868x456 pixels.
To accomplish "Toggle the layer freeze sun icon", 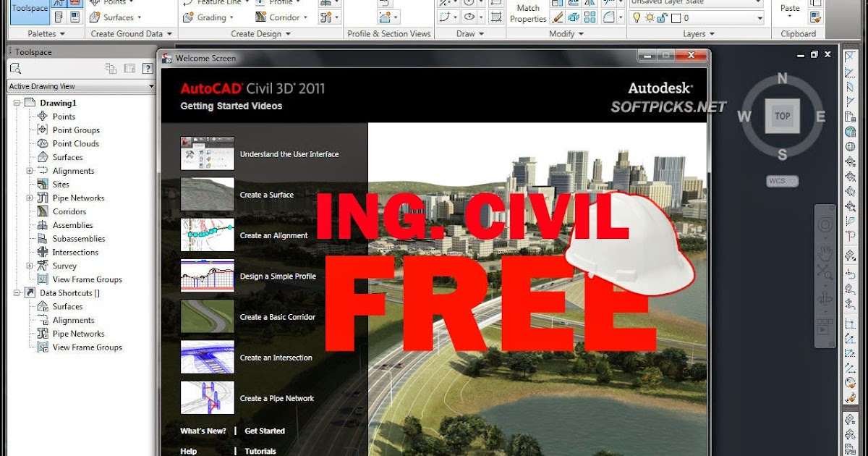I will coord(649,17).
